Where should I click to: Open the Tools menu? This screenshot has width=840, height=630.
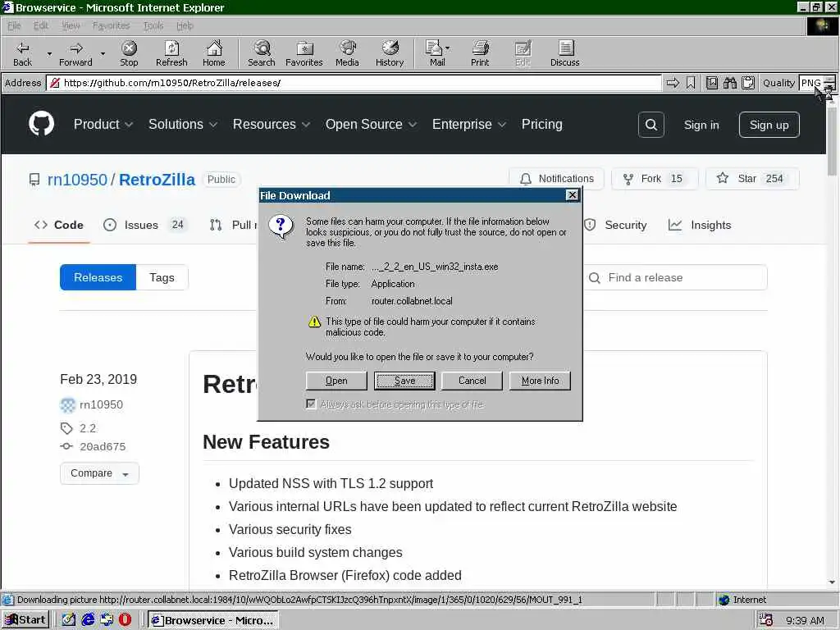click(x=153, y=25)
